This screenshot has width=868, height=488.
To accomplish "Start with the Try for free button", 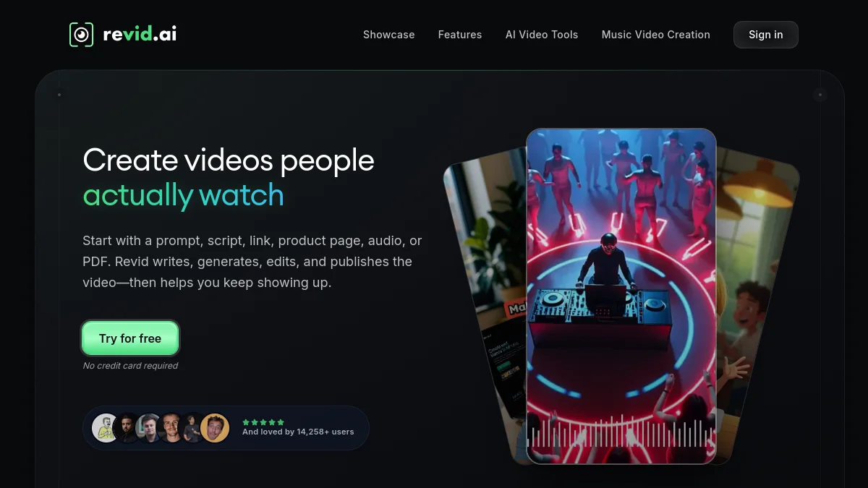I will tap(130, 338).
